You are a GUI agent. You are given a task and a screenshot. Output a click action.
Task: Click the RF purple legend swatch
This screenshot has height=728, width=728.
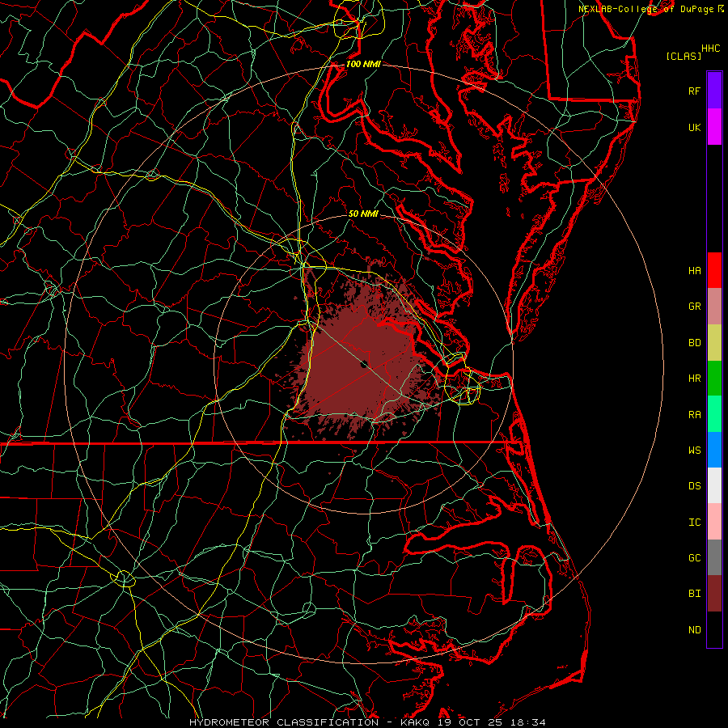[x=714, y=91]
